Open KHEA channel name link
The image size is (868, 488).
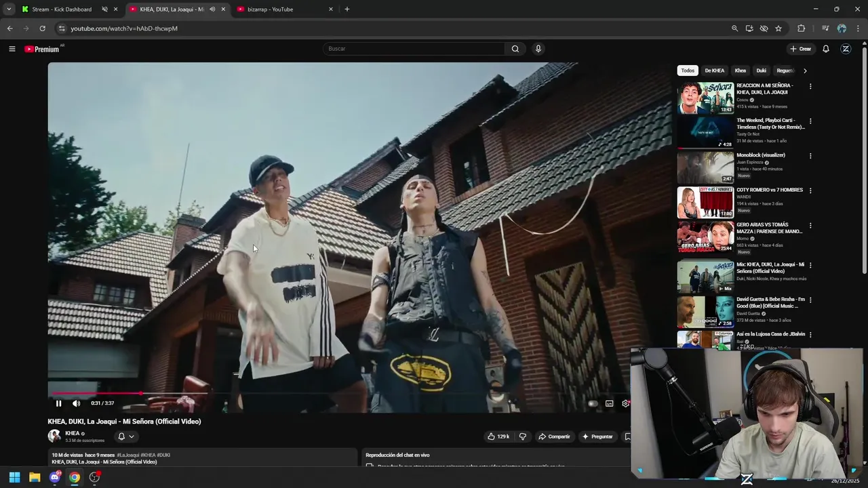point(73,433)
